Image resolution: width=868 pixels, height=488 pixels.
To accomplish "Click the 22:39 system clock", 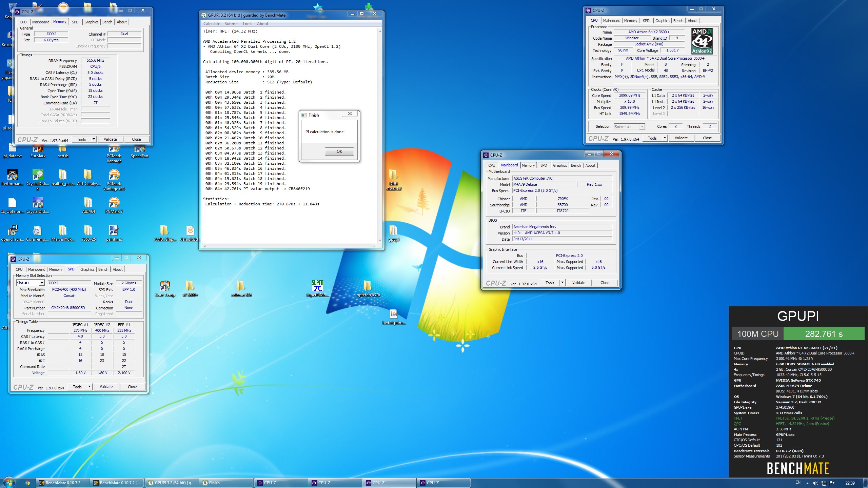I will (850, 483).
